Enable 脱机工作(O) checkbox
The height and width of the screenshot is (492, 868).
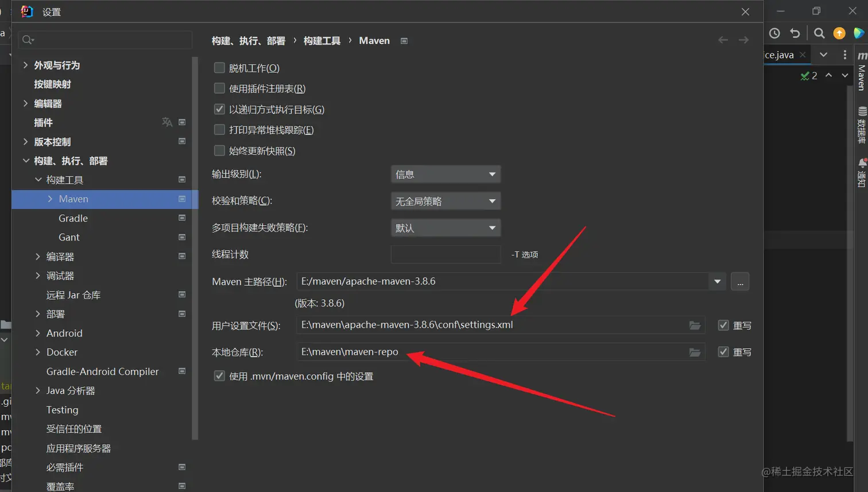tap(219, 68)
